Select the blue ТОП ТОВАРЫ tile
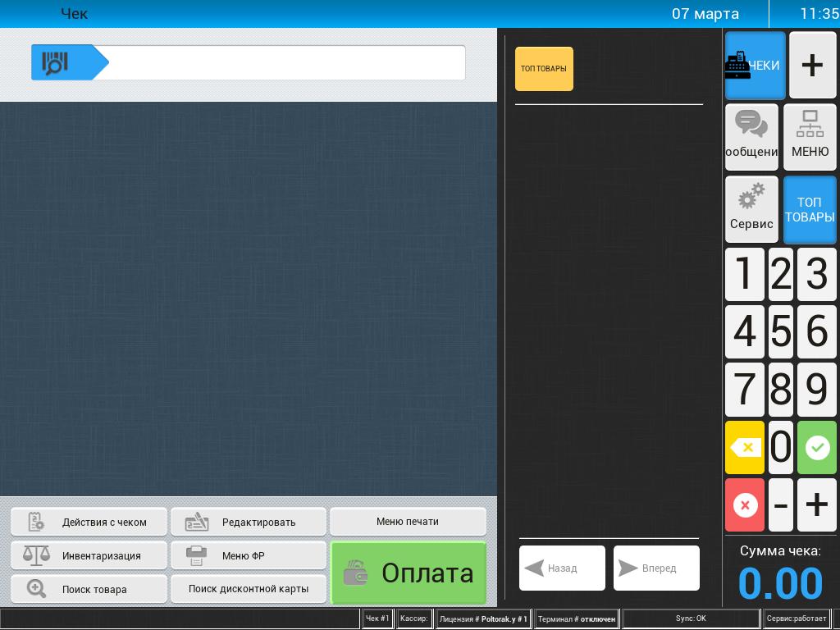Viewport: 840px width, 630px height. (810, 209)
